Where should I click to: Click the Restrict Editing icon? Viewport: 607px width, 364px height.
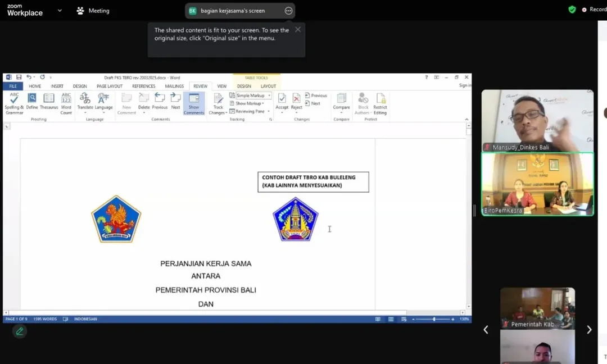coord(380,102)
